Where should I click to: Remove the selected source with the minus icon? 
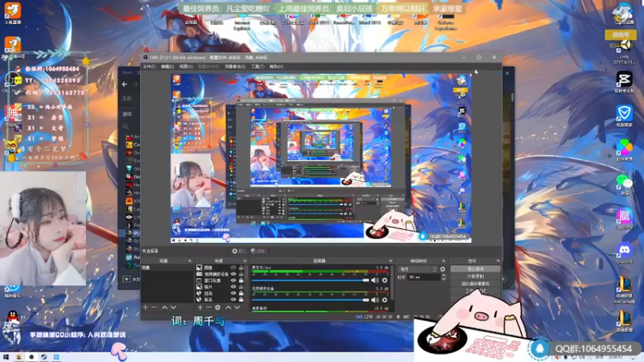(208, 307)
